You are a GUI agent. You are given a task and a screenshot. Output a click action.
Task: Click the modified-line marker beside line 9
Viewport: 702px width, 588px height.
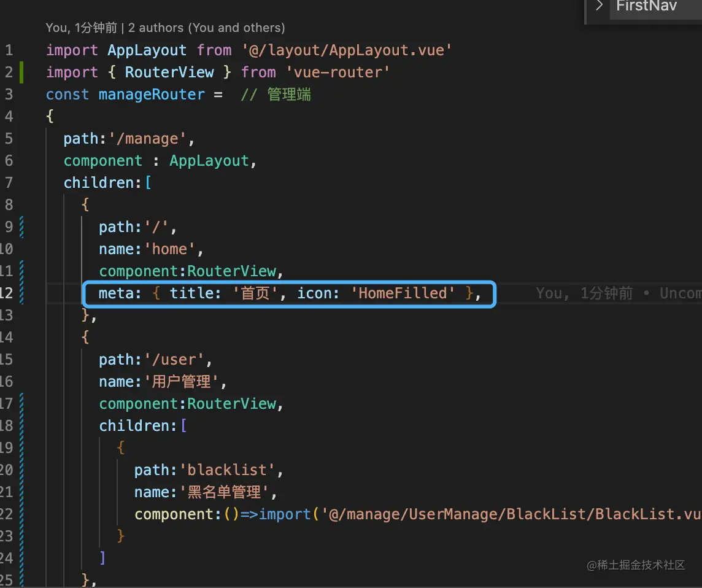(x=21, y=226)
